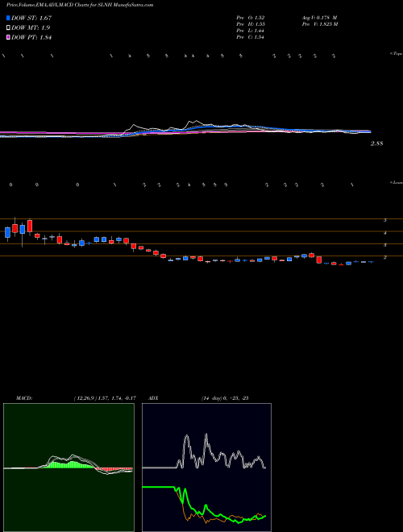Image resolution: width=403 pixels, height=532 pixels.
Task: Click the 'MACD:' panel heading
Action: tap(24, 398)
